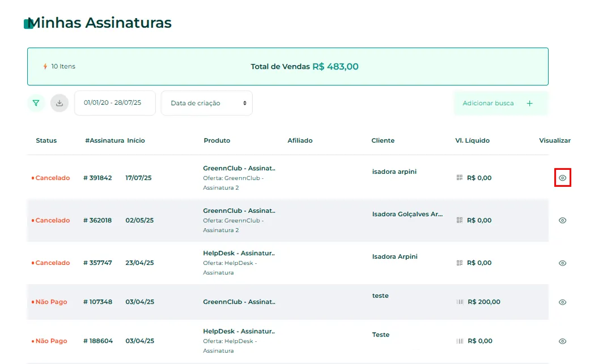Click the Produto column header
Image resolution: width=590 pixels, height=364 pixels.
(217, 140)
